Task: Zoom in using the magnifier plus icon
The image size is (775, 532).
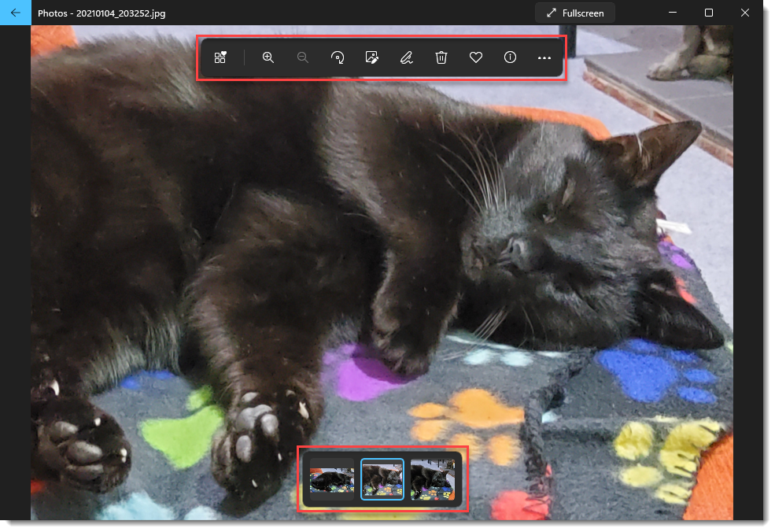Action: (268, 57)
